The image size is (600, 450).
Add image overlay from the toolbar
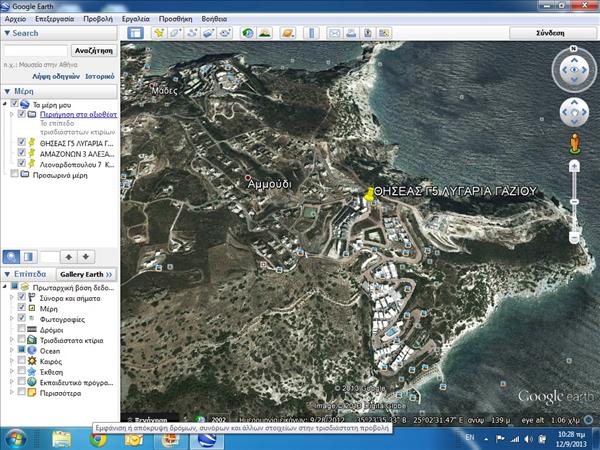208,33
